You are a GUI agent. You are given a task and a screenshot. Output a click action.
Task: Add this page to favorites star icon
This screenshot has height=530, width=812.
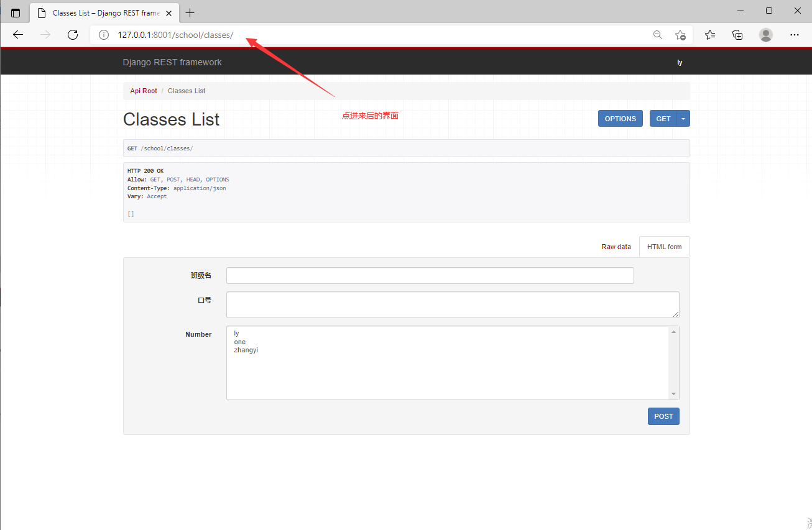680,35
